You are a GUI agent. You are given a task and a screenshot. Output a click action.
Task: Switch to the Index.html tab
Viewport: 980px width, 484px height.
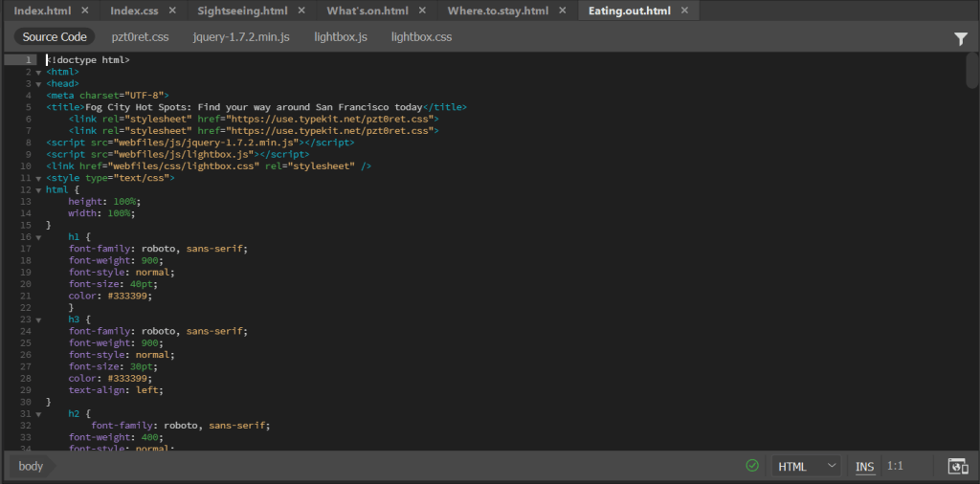(42, 11)
